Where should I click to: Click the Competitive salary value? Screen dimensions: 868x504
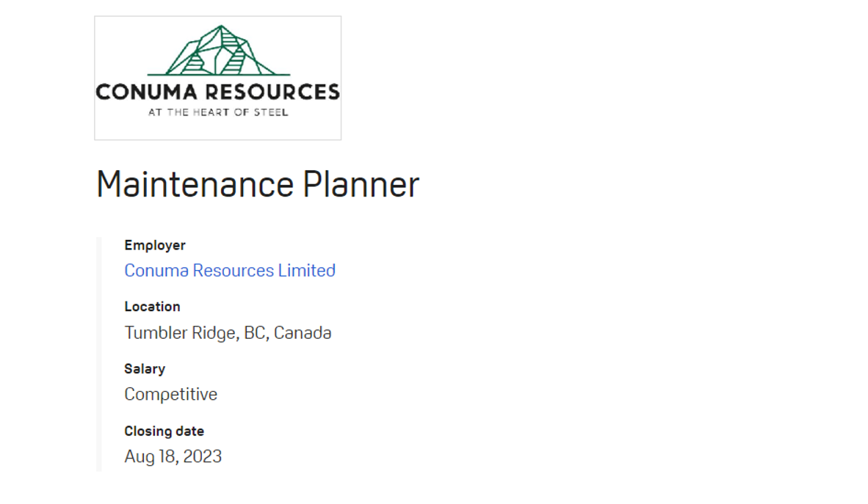coord(170,395)
